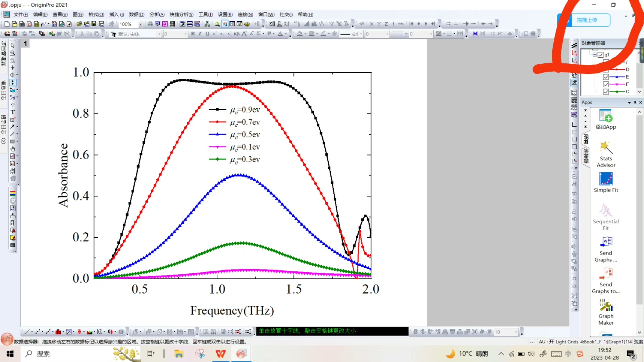Collapse the g1 tree node

click(595, 55)
